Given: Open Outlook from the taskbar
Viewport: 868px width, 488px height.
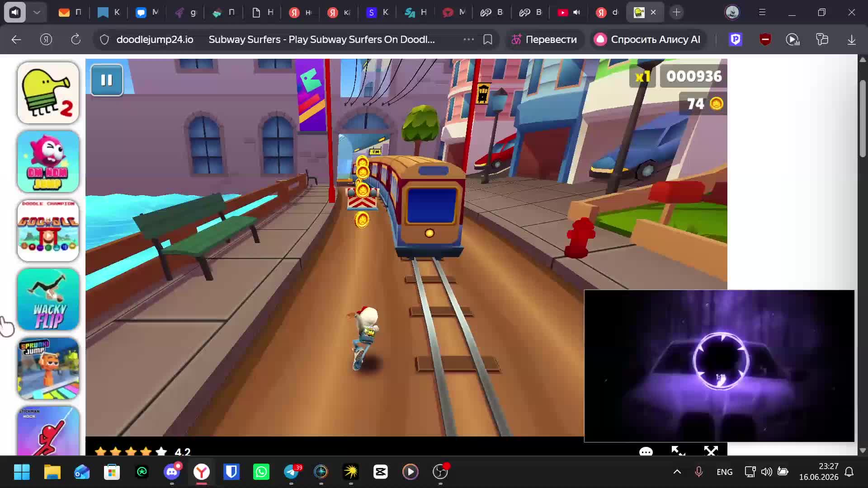Looking at the screenshot, I should click(x=82, y=472).
